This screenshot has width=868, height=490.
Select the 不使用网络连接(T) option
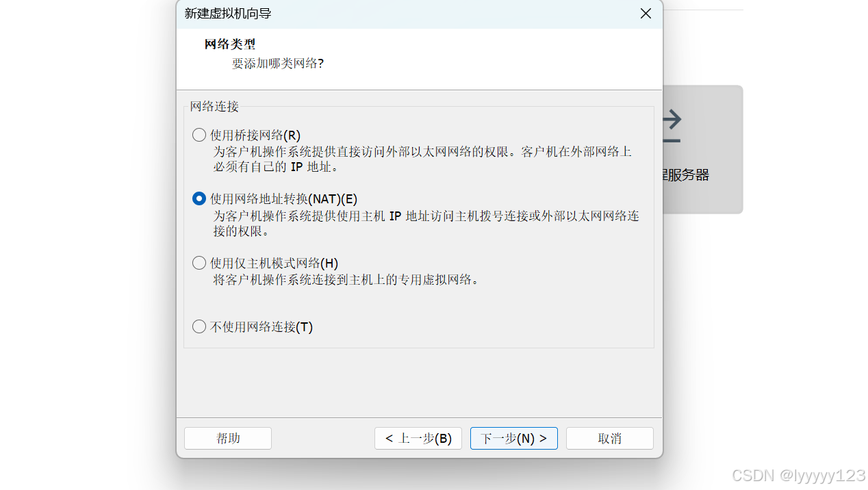click(199, 326)
